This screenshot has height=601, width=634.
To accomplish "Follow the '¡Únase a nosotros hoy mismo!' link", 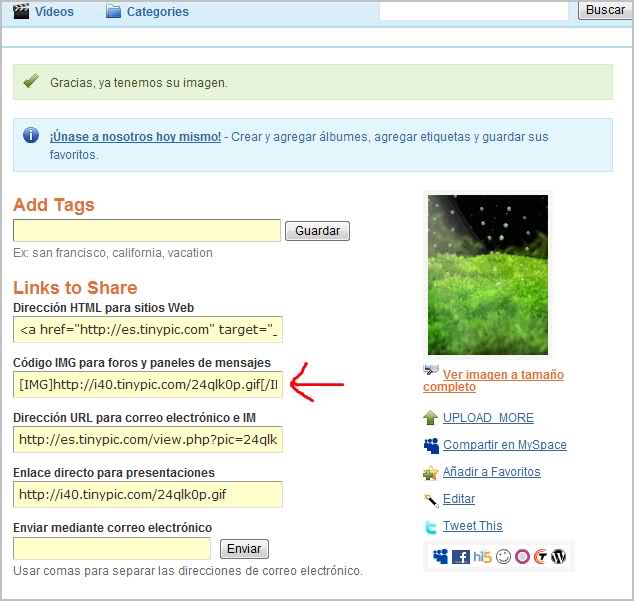I will click(135, 137).
